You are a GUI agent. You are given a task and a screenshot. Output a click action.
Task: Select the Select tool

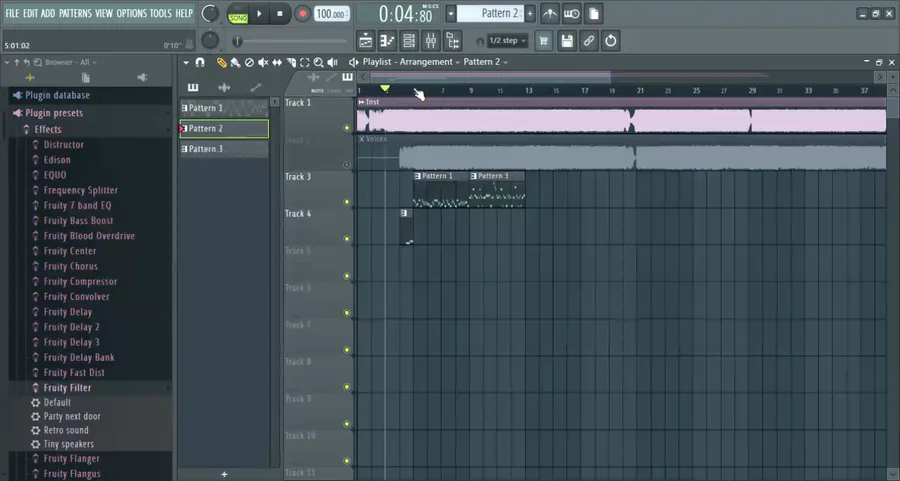coord(305,62)
